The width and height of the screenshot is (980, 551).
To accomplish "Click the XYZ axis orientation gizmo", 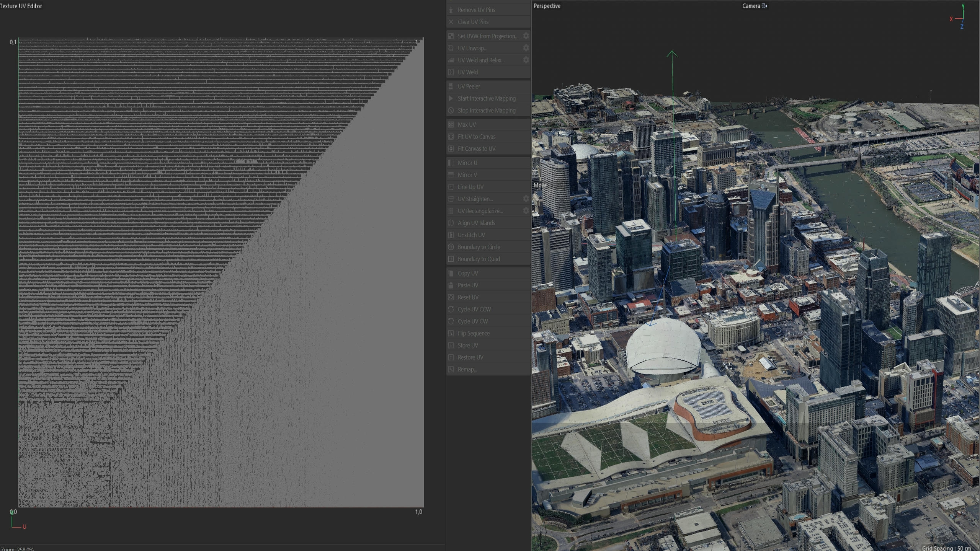I will pyautogui.click(x=958, y=17).
